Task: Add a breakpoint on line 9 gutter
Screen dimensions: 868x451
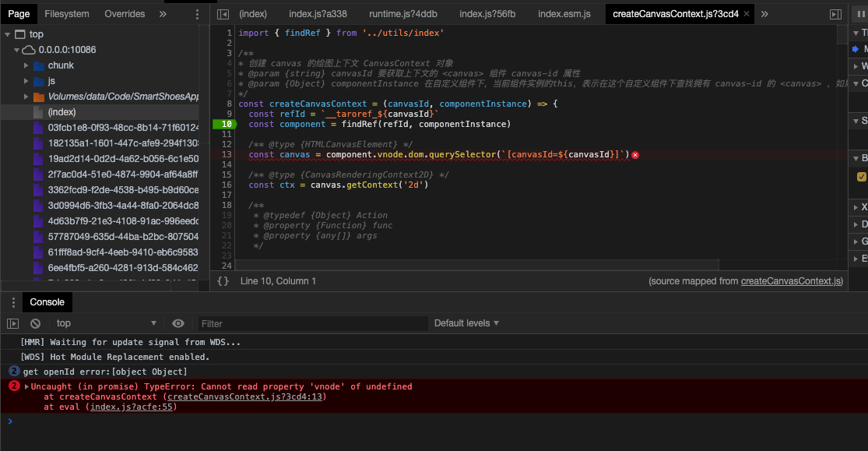Action: [x=229, y=115]
